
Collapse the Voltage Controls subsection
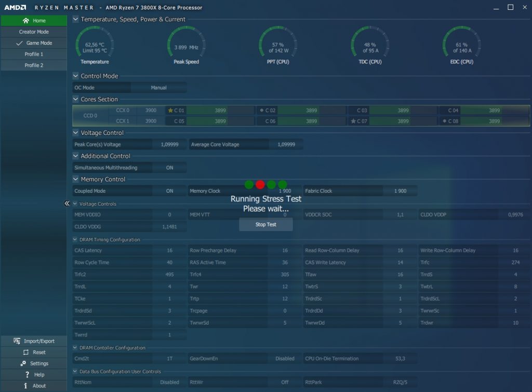[x=75, y=204]
